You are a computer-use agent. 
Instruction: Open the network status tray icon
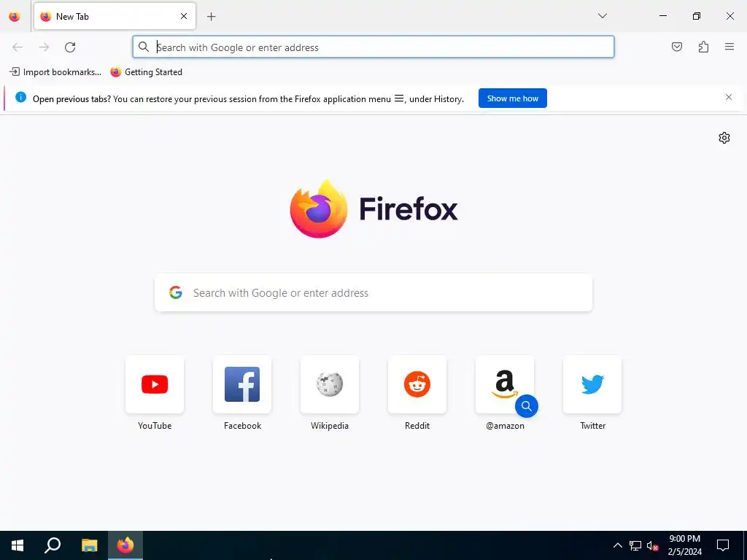(x=635, y=545)
